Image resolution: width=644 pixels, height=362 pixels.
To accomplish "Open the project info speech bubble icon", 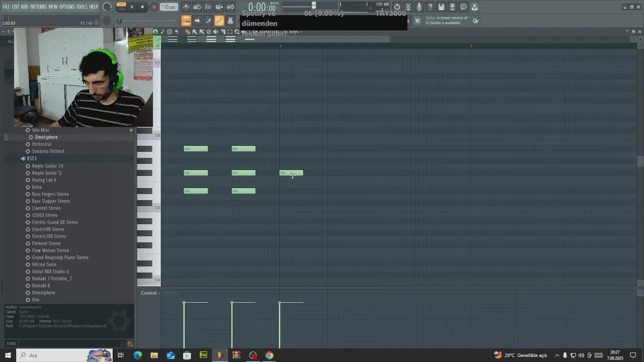I will point(463,7).
